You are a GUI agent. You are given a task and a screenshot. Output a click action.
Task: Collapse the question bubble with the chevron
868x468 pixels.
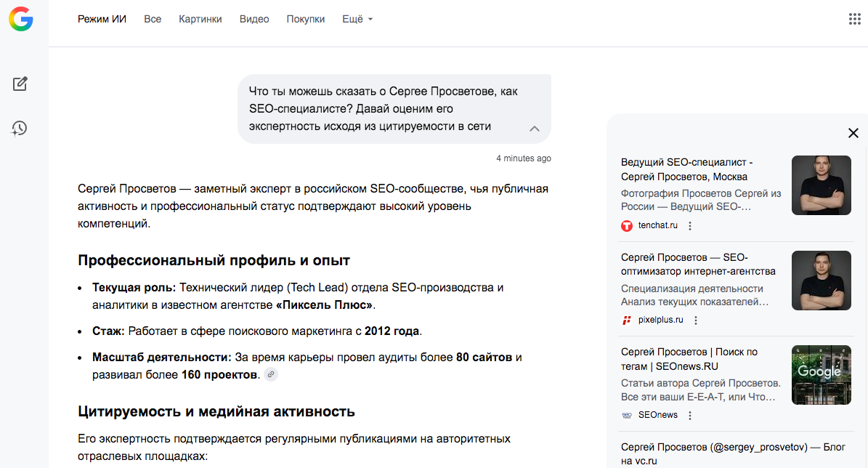[x=535, y=129]
